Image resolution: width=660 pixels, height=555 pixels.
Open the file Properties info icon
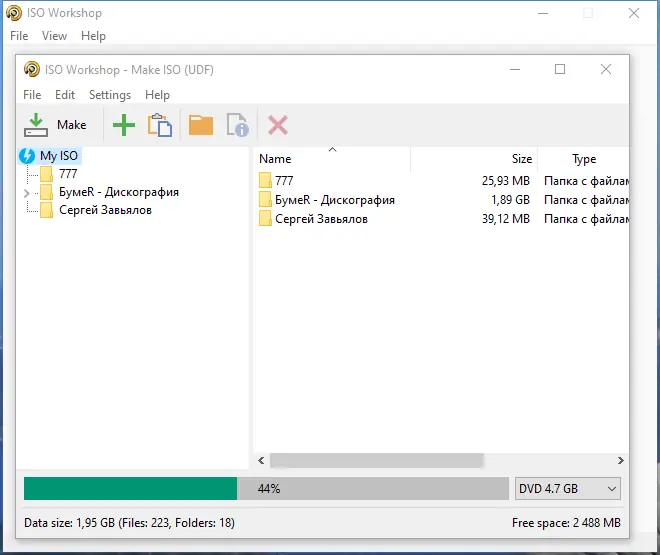[238, 125]
